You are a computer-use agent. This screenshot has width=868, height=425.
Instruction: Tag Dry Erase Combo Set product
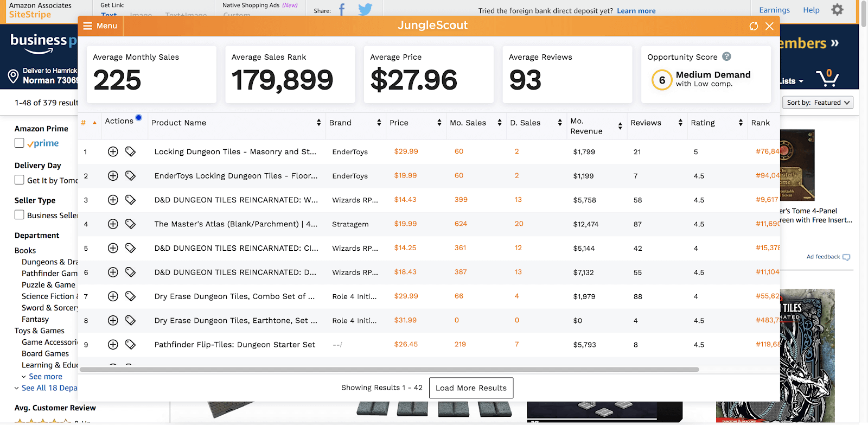[x=130, y=296]
